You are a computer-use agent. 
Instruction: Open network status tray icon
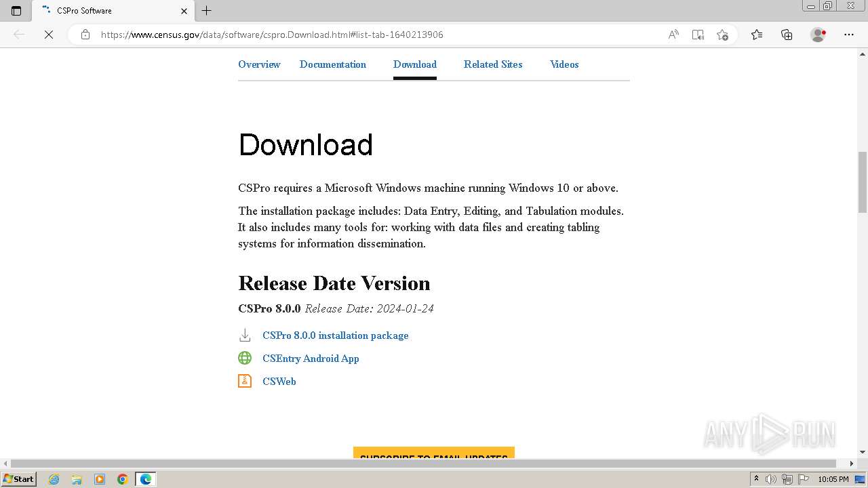click(787, 479)
